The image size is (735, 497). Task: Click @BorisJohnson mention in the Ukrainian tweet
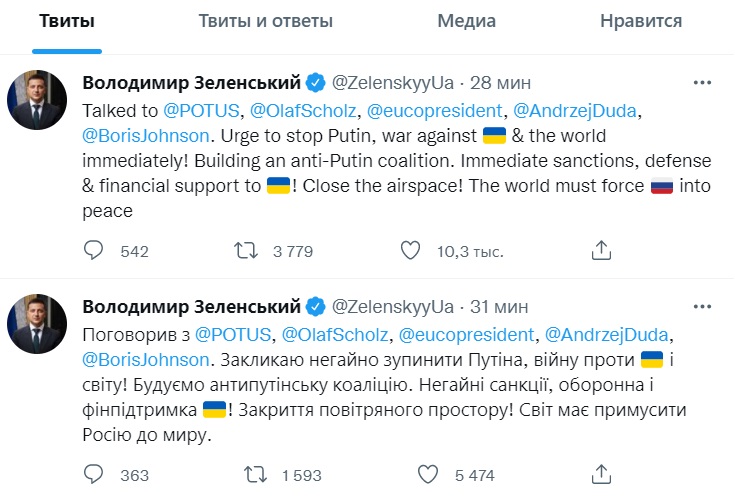146,357
